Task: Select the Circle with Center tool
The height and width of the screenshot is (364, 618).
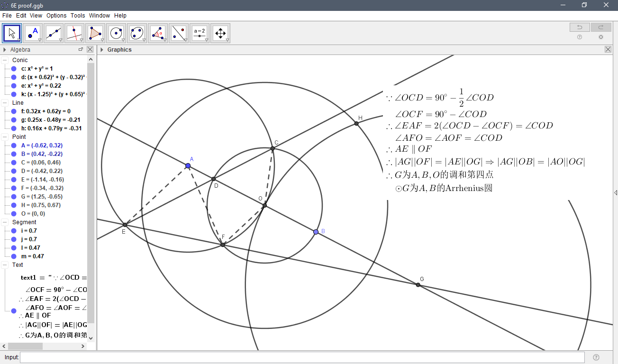Action: tap(116, 33)
